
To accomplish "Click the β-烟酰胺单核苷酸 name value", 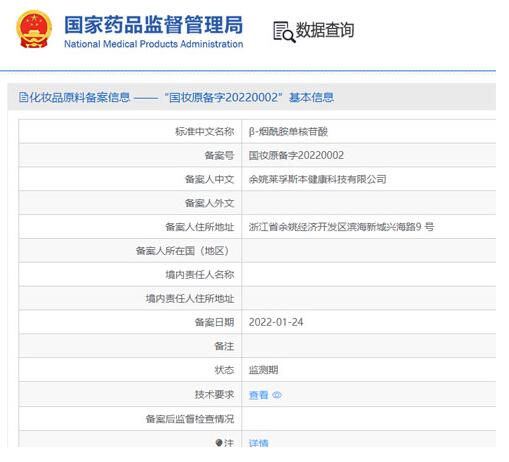I will (288, 131).
